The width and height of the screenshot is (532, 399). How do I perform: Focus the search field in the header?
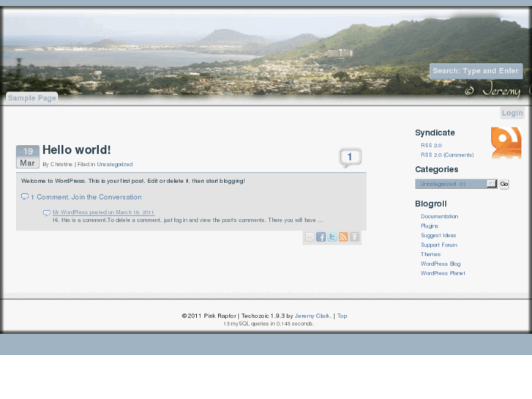(476, 71)
